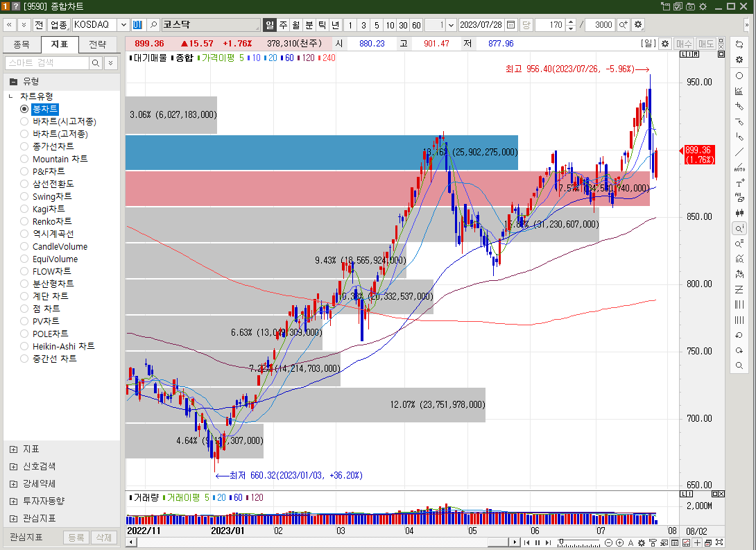Click the smart search magnifier button
The width and height of the screenshot is (756, 550).
tap(96, 63)
